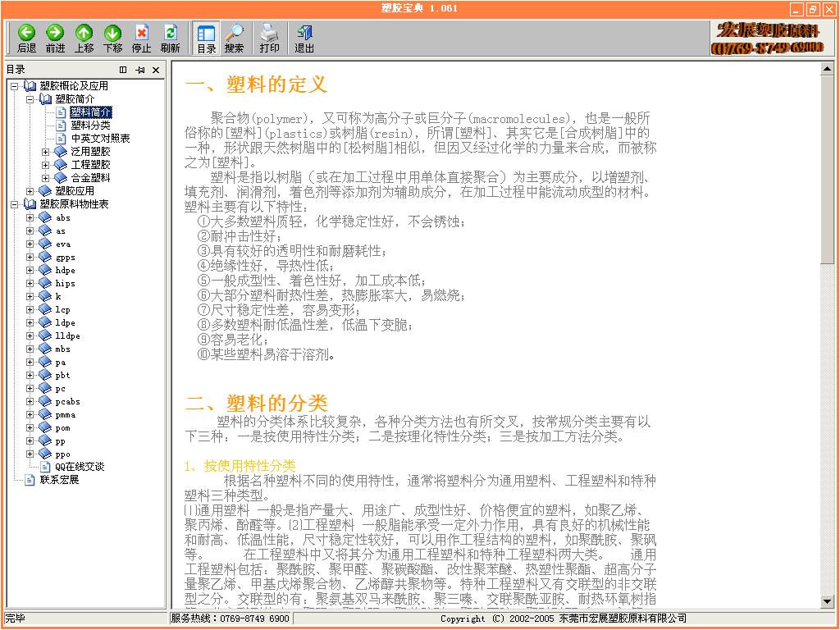Click the book icon beside eva
This screenshot has height=630, width=840.
click(x=45, y=244)
